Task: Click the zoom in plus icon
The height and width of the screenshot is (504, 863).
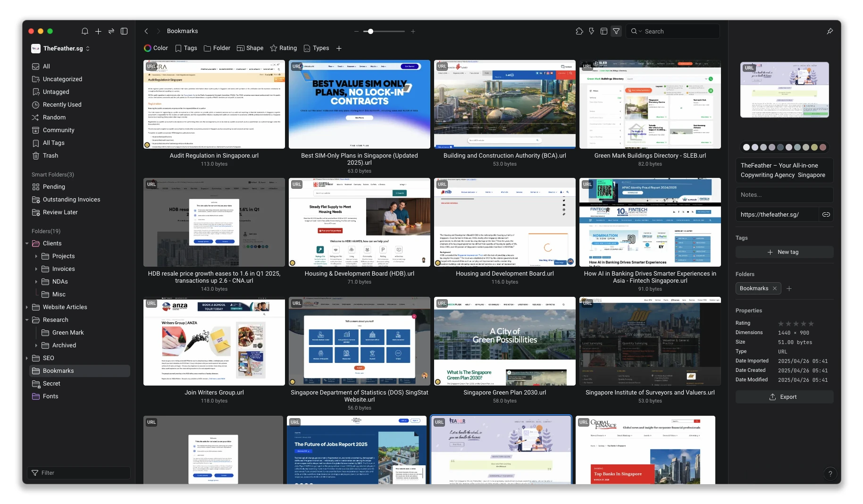Action: [413, 32]
